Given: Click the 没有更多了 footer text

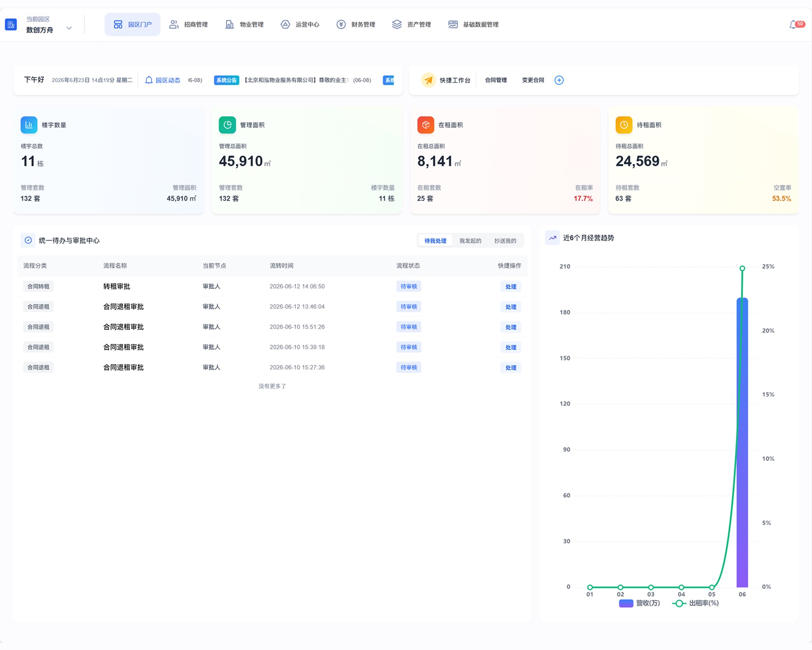Looking at the screenshot, I should click(x=272, y=386).
